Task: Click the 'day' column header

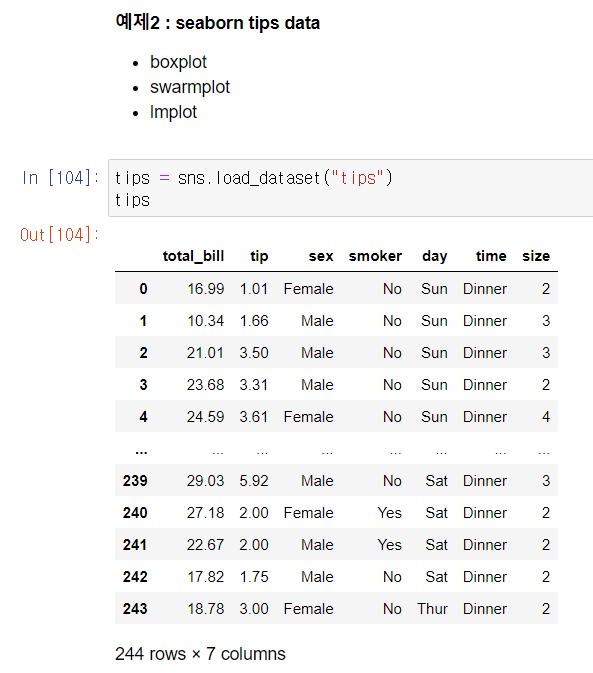Action: coord(435,256)
